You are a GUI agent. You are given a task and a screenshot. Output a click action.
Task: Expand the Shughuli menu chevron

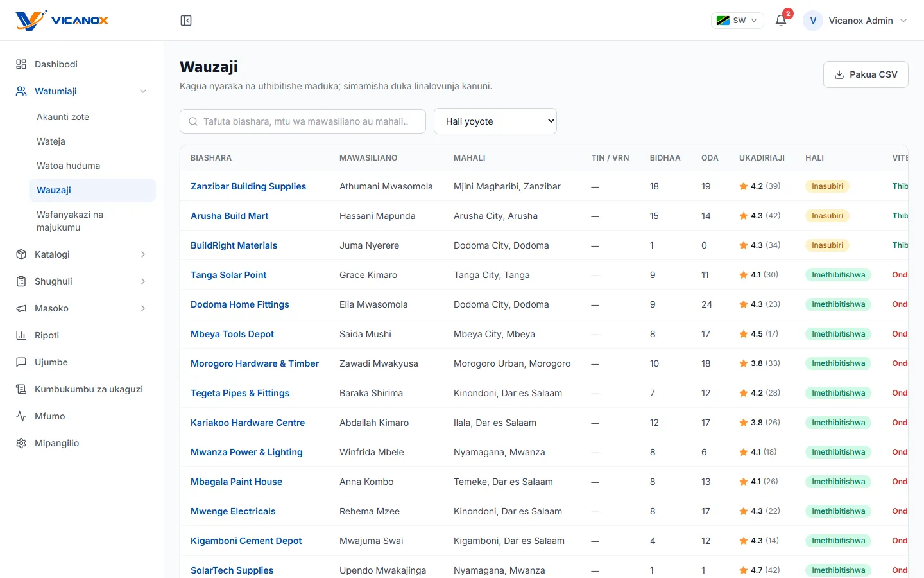[143, 281]
